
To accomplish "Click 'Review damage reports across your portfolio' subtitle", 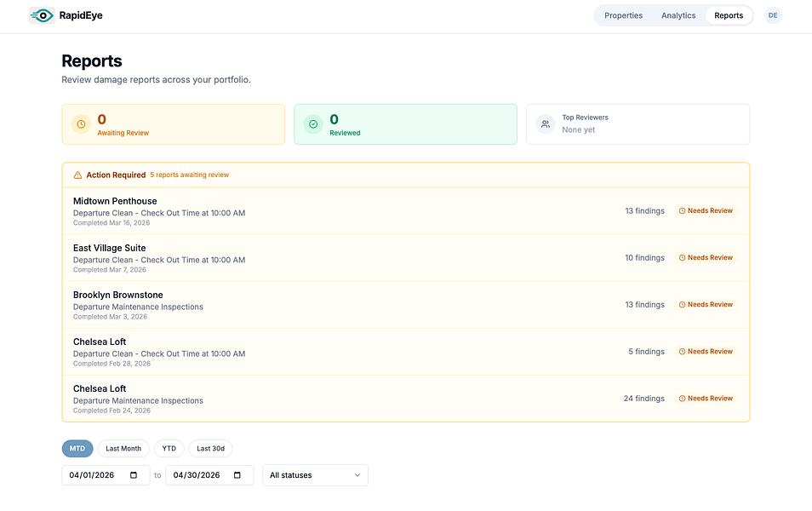I will (x=156, y=80).
